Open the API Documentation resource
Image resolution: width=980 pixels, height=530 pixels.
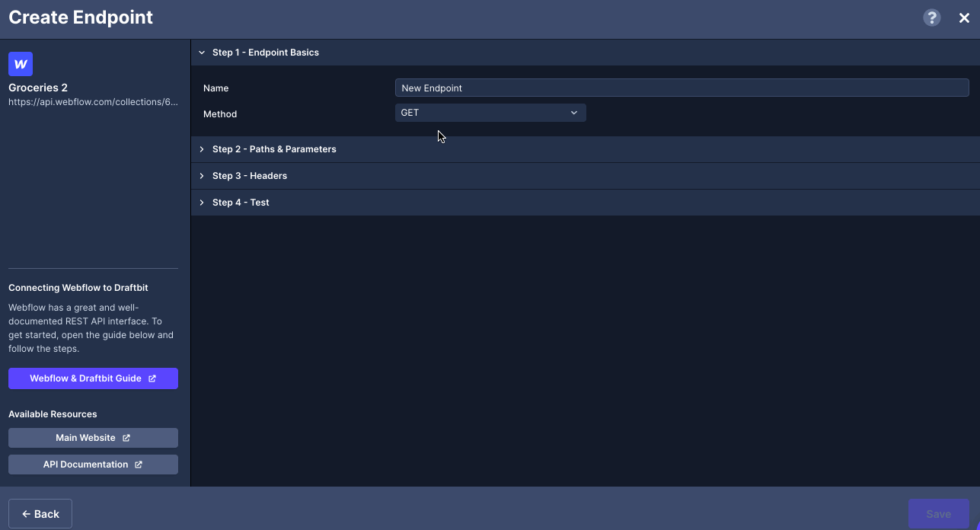[93, 465]
